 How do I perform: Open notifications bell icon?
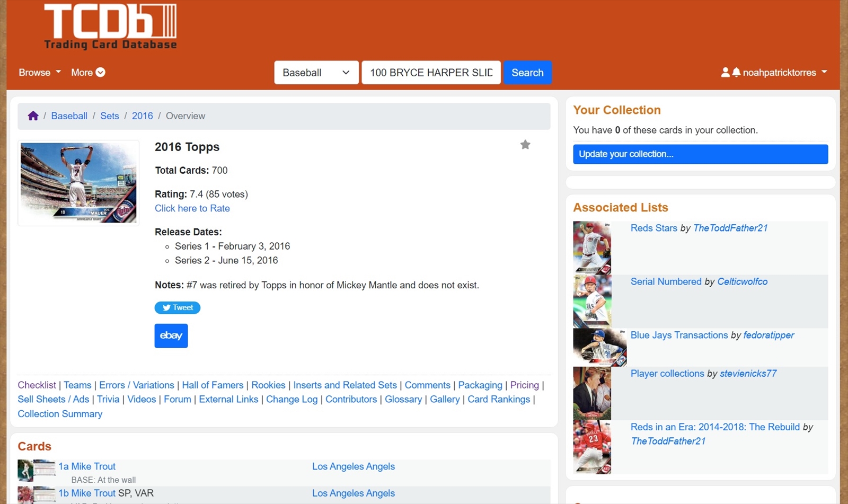tap(736, 72)
